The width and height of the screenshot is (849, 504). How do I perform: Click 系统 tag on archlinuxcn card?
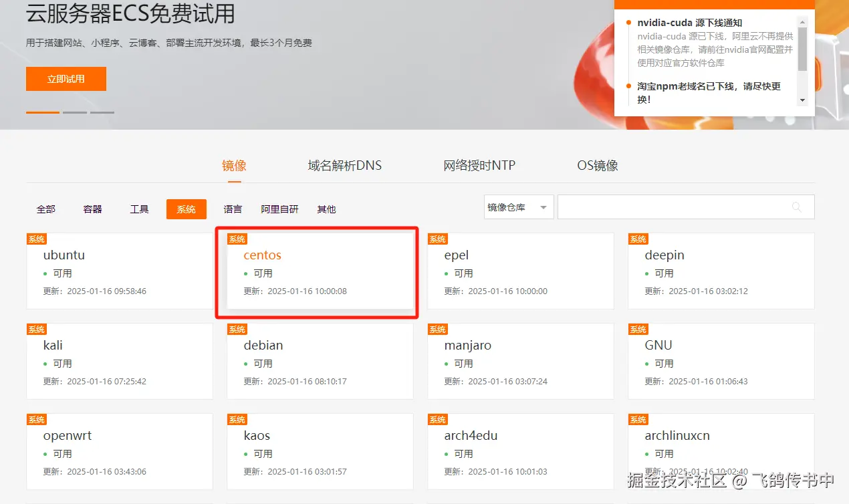tap(638, 420)
